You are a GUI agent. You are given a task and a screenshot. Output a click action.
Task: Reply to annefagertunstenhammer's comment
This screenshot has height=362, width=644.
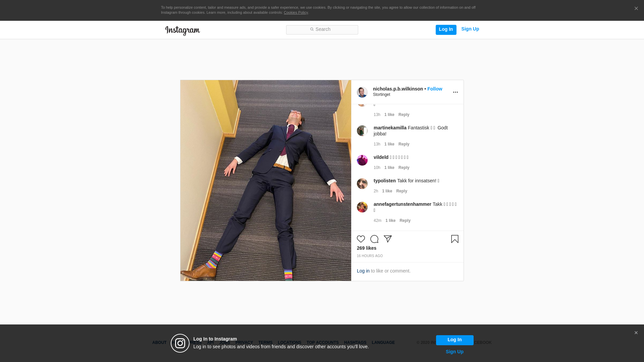coord(405,221)
